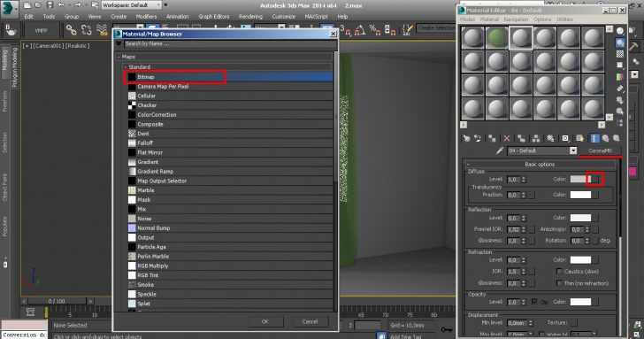This screenshot has height=339, width=644.
Task: Click the red X Reset Map icon
Action: point(506,138)
